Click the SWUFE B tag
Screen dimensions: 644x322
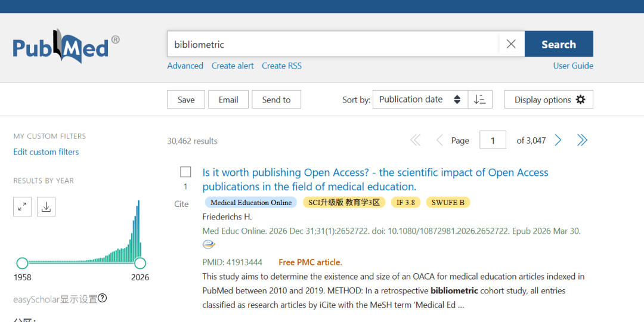[x=448, y=202]
